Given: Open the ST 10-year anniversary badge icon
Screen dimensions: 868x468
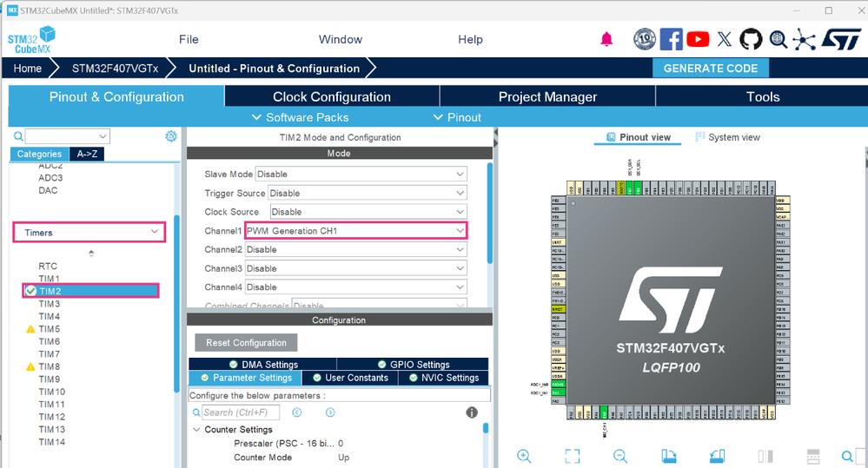Looking at the screenshot, I should click(645, 39).
